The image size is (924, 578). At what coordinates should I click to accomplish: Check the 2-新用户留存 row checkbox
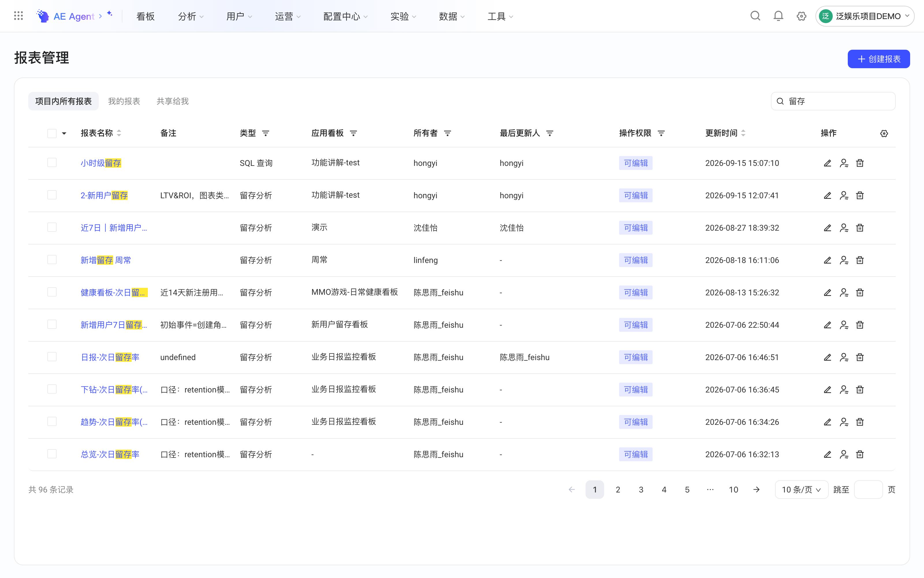pyautogui.click(x=52, y=195)
